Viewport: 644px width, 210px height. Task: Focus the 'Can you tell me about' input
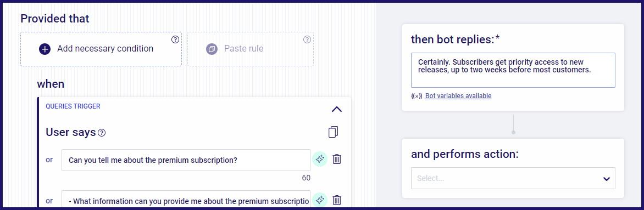pos(186,160)
